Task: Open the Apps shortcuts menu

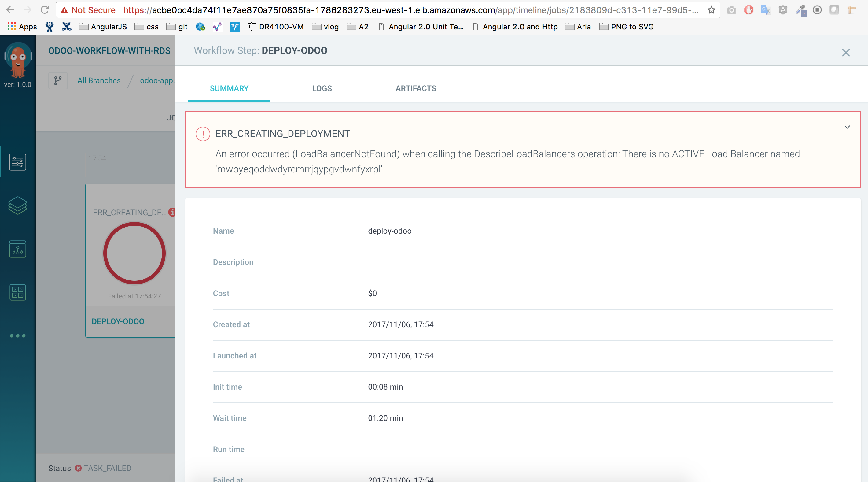Action: click(x=22, y=27)
